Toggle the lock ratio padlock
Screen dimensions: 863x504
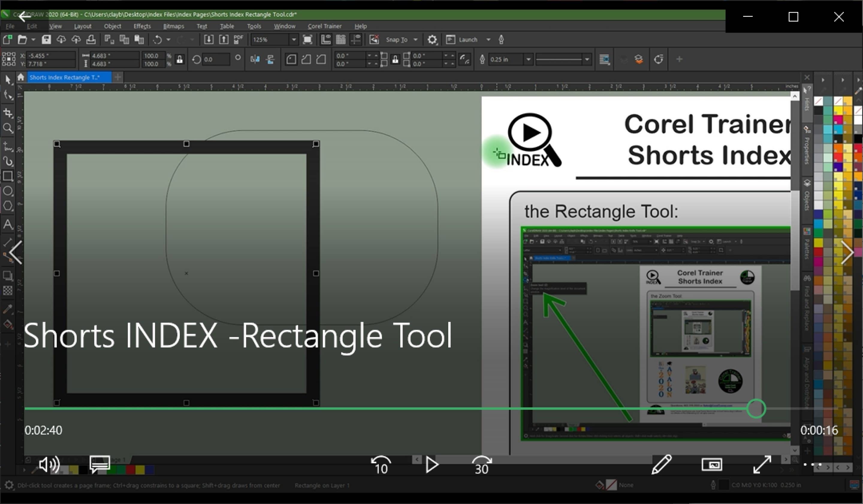click(x=179, y=60)
